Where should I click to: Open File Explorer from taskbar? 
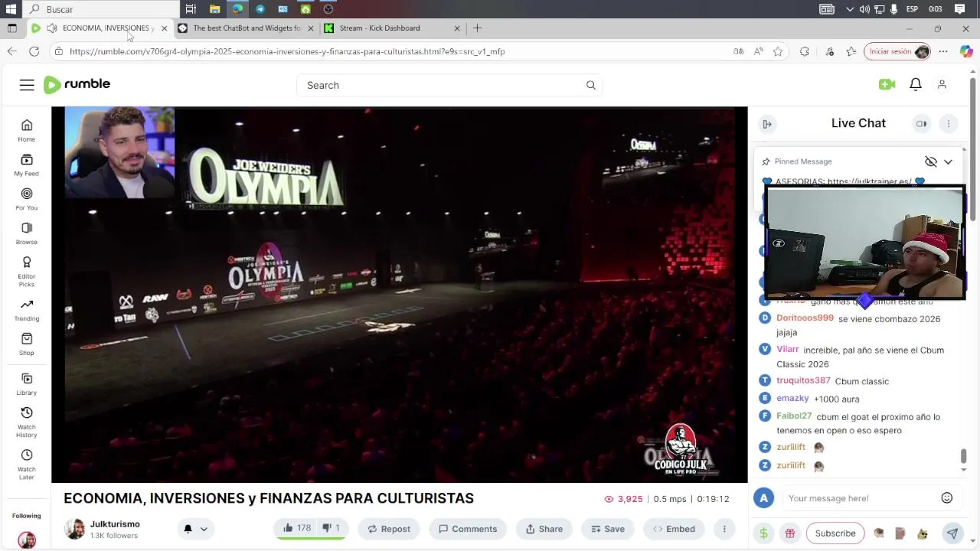214,9
